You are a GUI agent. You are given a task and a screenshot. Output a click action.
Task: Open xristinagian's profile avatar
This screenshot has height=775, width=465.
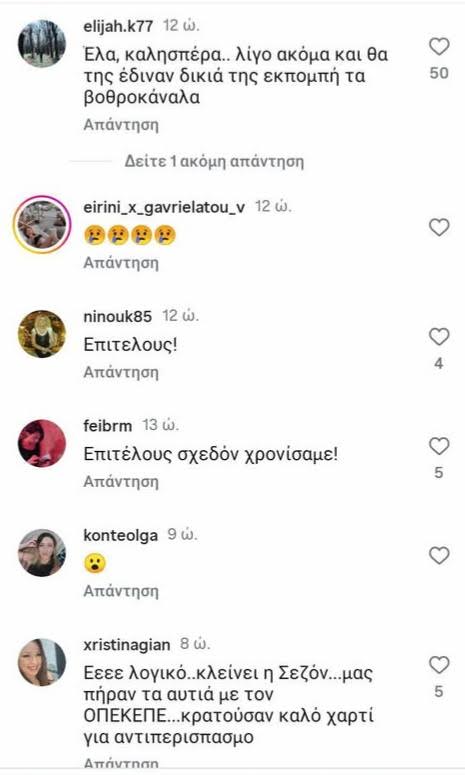pyautogui.click(x=42, y=662)
